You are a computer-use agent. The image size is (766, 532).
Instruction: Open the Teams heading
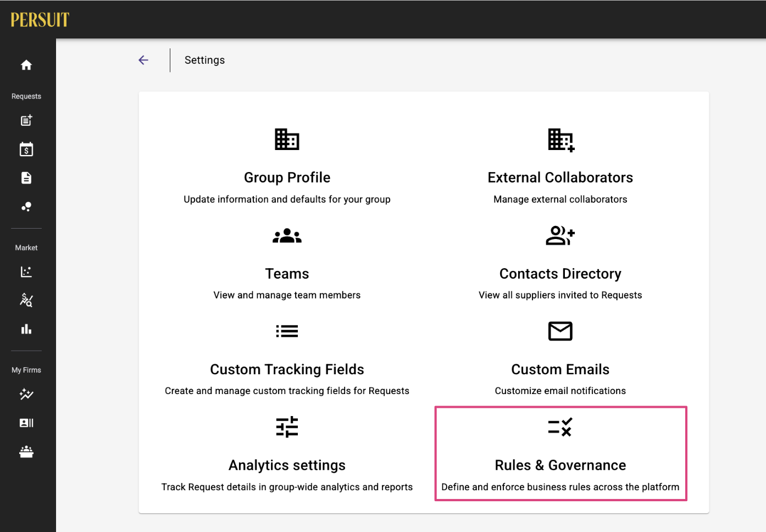tap(287, 274)
